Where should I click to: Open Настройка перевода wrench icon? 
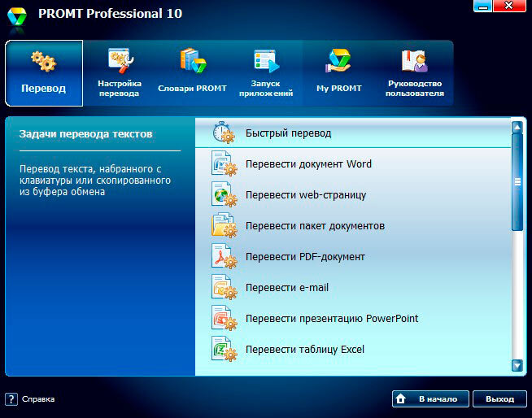click(x=120, y=61)
